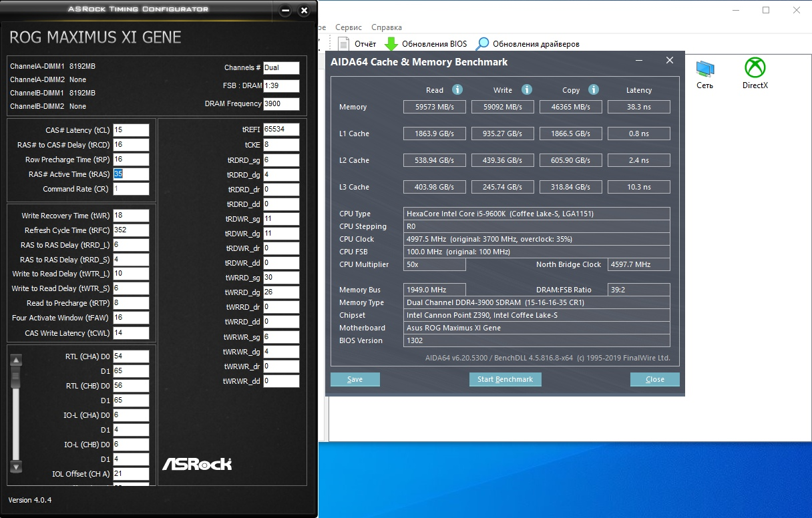
Task: Click the Close button in benchmark dialog
Action: 655,379
